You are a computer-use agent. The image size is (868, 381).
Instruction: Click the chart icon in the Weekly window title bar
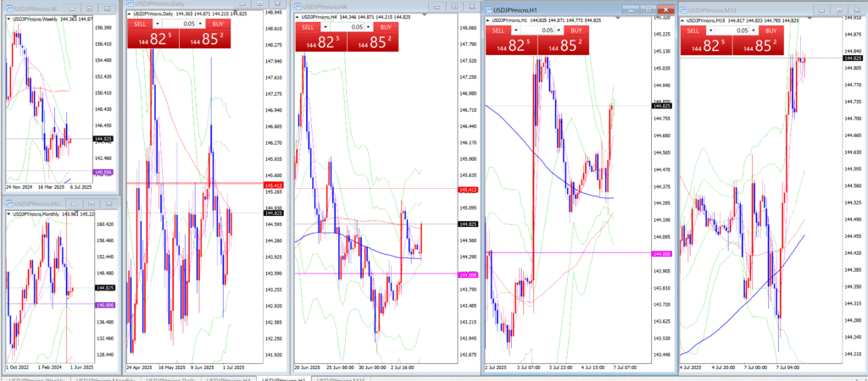point(8,8)
